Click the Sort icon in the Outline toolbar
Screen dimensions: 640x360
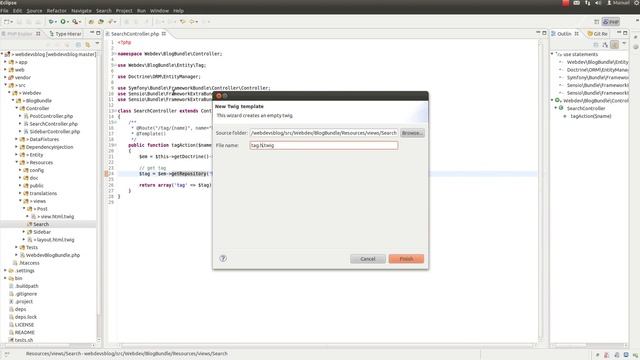[605, 44]
